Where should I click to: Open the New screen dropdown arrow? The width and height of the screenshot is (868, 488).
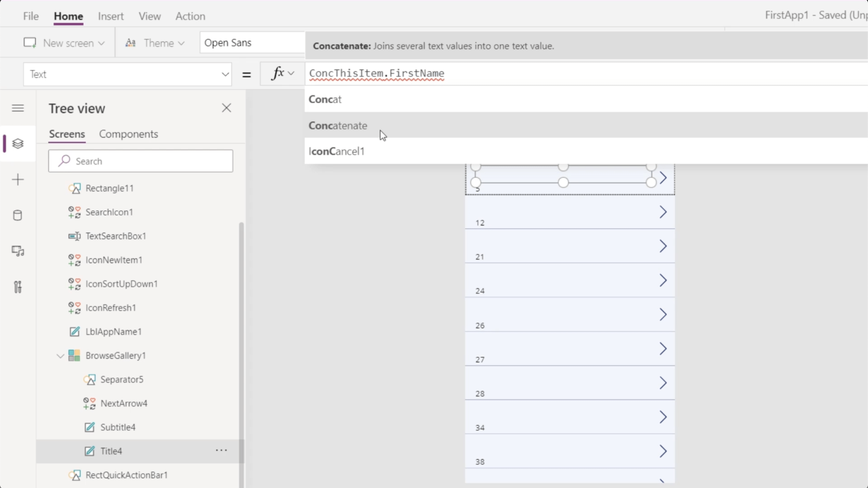[x=101, y=43]
